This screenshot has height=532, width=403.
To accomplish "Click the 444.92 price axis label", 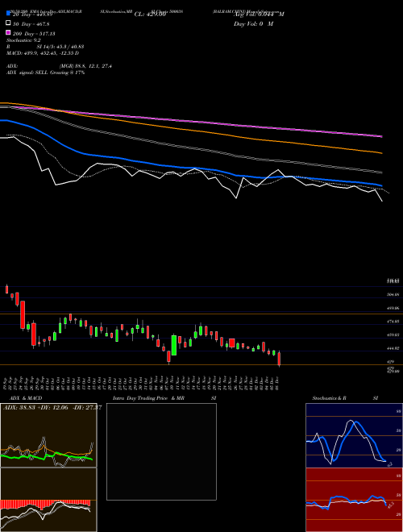I will click(393, 348).
